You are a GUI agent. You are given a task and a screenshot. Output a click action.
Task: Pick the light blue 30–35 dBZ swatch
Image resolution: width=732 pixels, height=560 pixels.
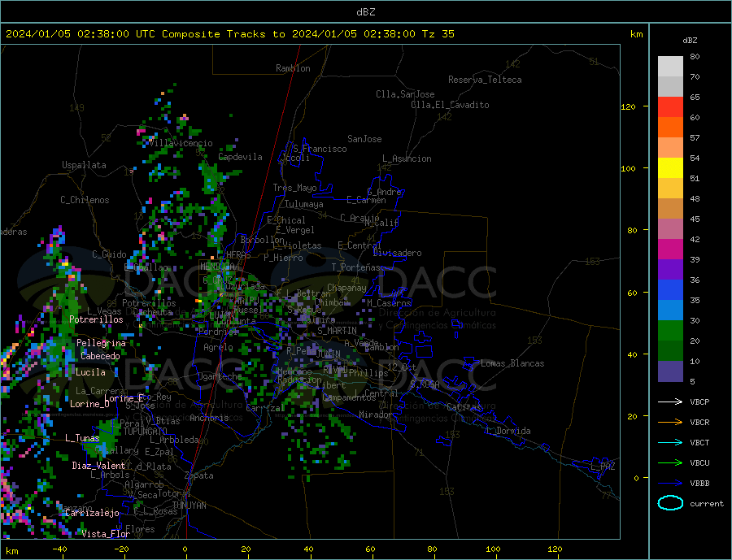coord(670,310)
